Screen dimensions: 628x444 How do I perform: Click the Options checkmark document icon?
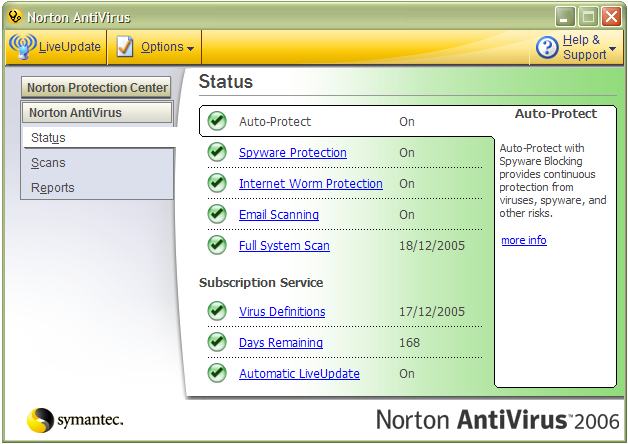tap(125, 47)
